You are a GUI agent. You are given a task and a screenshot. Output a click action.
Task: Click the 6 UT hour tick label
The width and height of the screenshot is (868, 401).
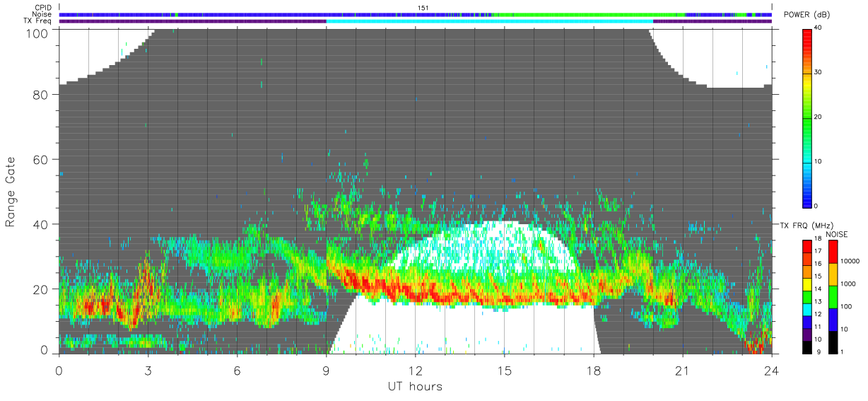point(237,370)
